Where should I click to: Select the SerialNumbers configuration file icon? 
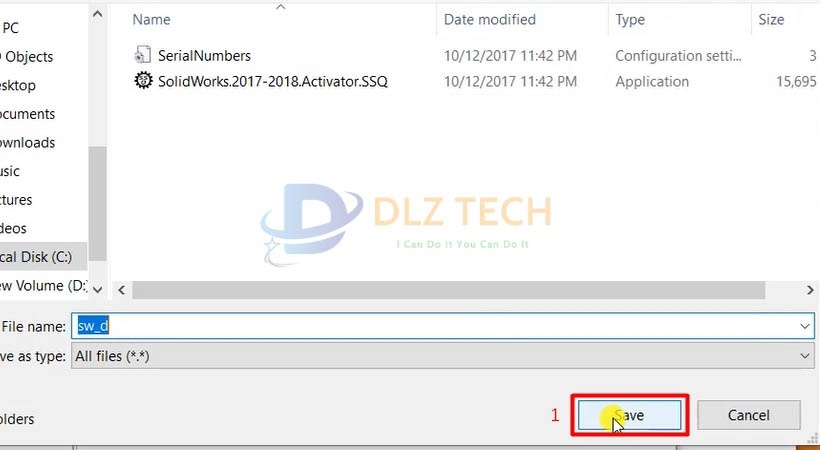click(x=142, y=55)
